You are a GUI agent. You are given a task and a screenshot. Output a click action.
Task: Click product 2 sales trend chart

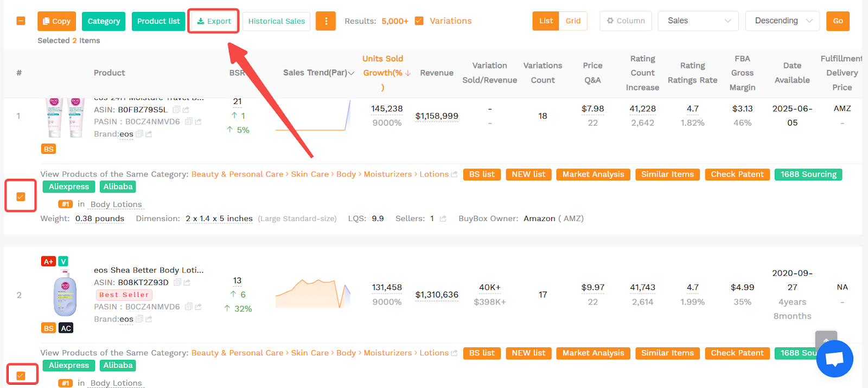click(313, 294)
